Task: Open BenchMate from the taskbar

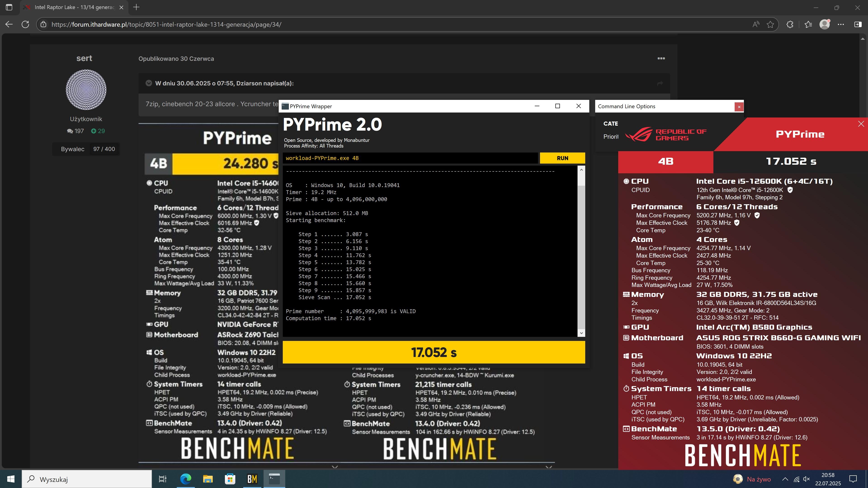Action: tap(252, 479)
